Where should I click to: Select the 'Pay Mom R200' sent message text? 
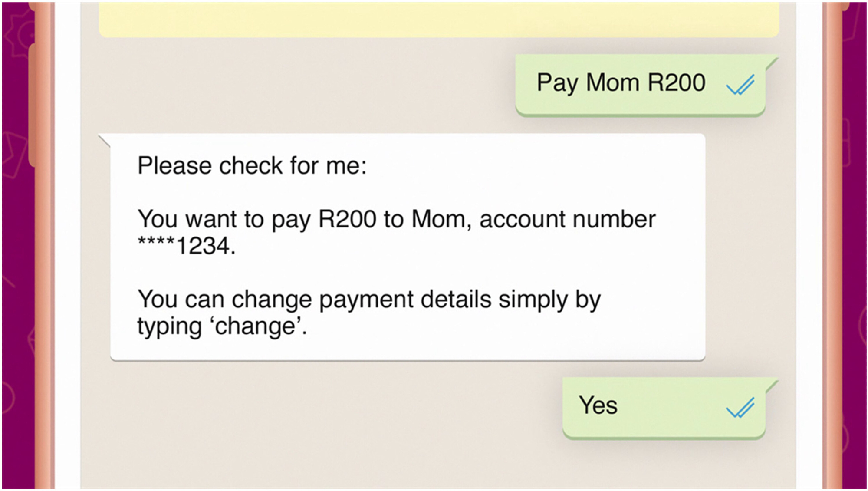point(621,83)
